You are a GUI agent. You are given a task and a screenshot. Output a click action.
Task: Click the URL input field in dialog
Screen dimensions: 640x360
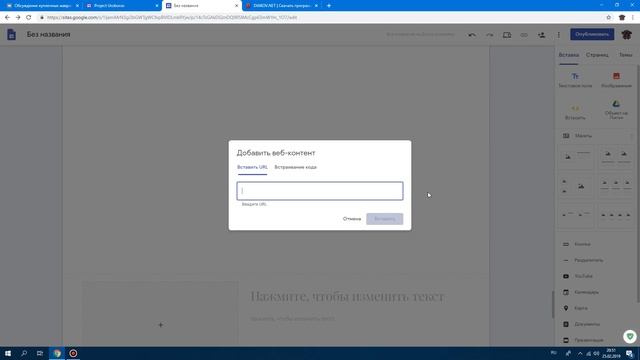point(320,191)
